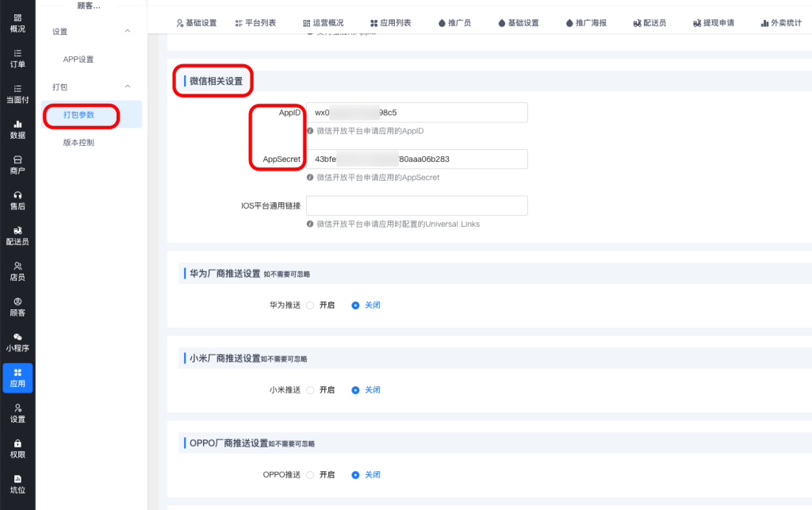Viewport: 812px width, 510px height.
Task: Collapse the 打包 section chevron
Action: point(128,86)
